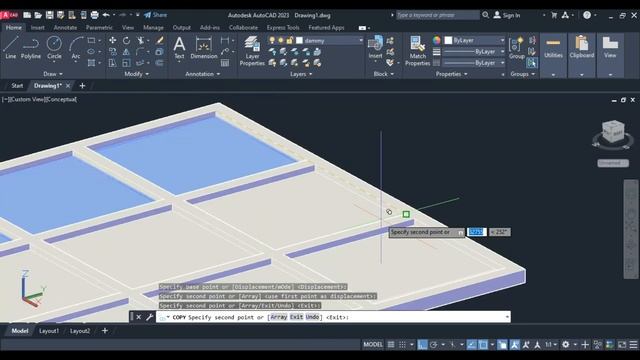Image resolution: width=640 pixels, height=360 pixels.
Task: Toggle layer lock padlock icon
Action: [x=289, y=40]
